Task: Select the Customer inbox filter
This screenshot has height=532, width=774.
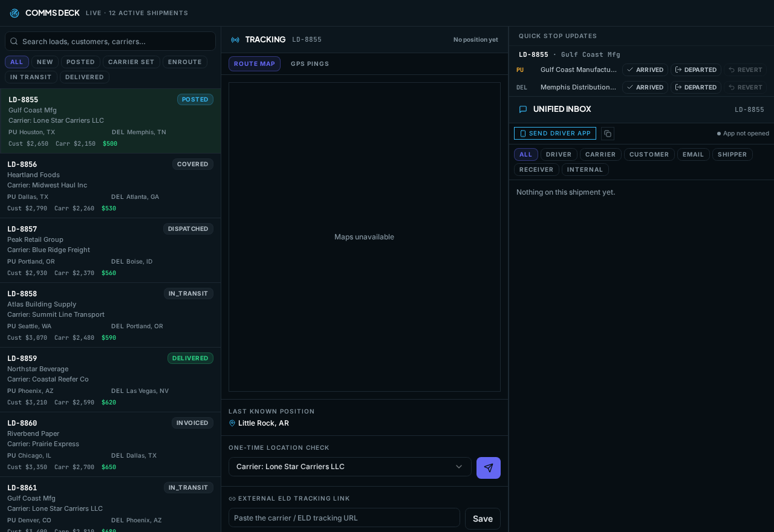Action: [x=649, y=155]
